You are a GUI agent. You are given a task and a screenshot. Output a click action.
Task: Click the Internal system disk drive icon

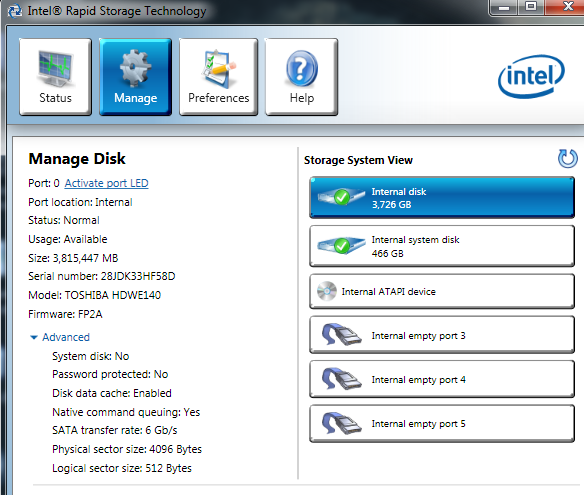coord(341,245)
